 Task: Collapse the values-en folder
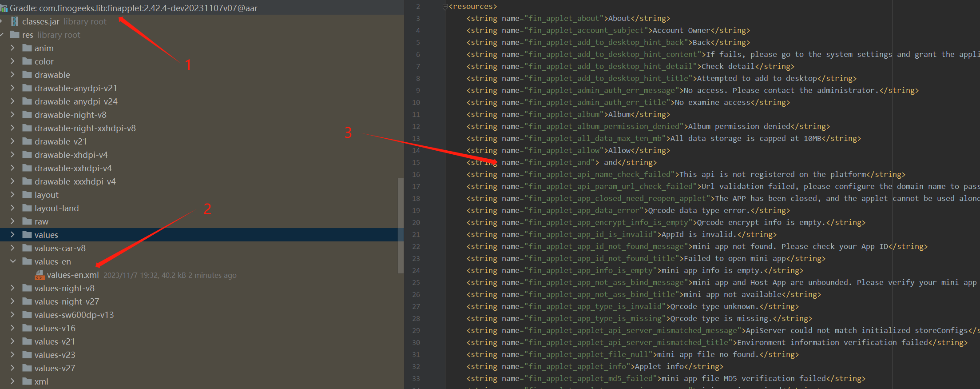tap(12, 261)
